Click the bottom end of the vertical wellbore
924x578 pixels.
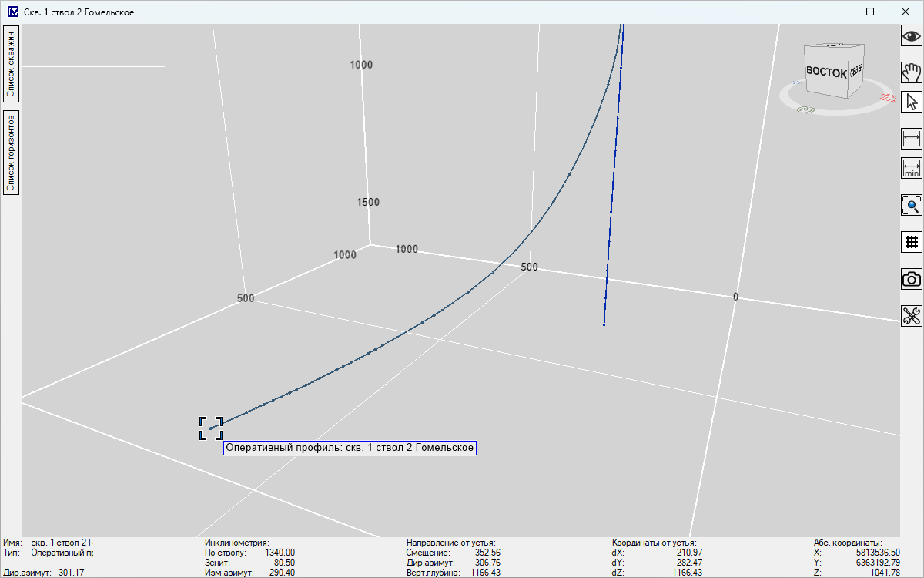(604, 324)
